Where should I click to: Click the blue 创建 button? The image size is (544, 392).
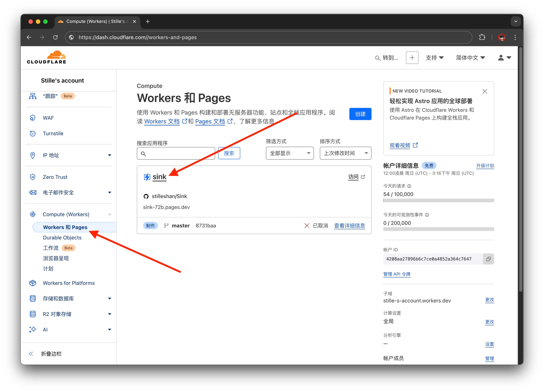click(x=360, y=114)
